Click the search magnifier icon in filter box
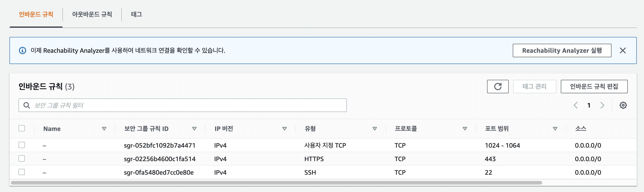Image resolution: width=644 pixels, height=192 pixels. (27, 105)
